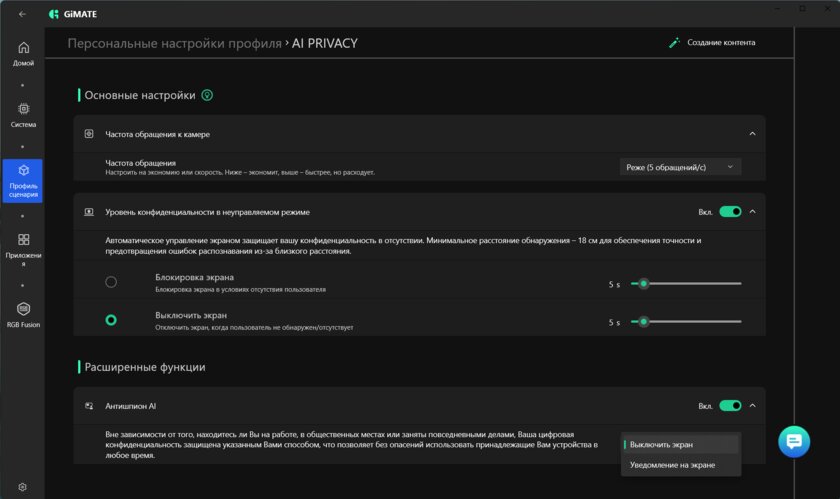This screenshot has height=499, width=840.
Task: Toggle off Антишпион AI switch
Action: click(730, 406)
